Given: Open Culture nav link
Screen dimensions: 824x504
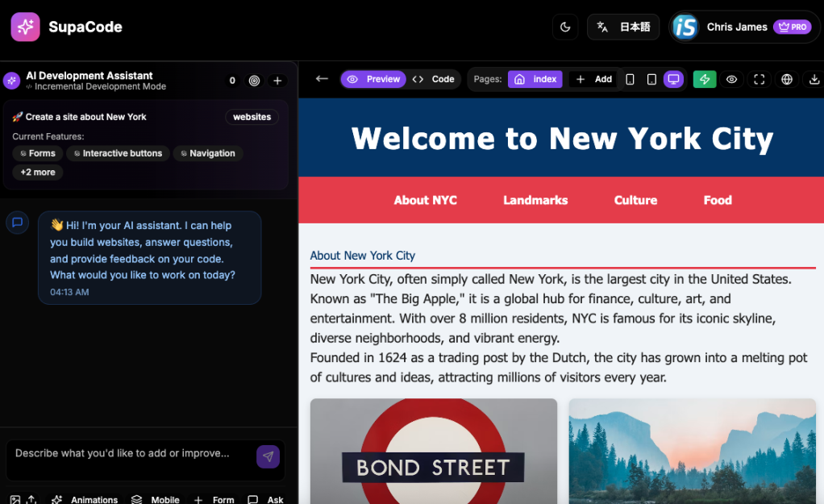Looking at the screenshot, I should (x=635, y=200).
